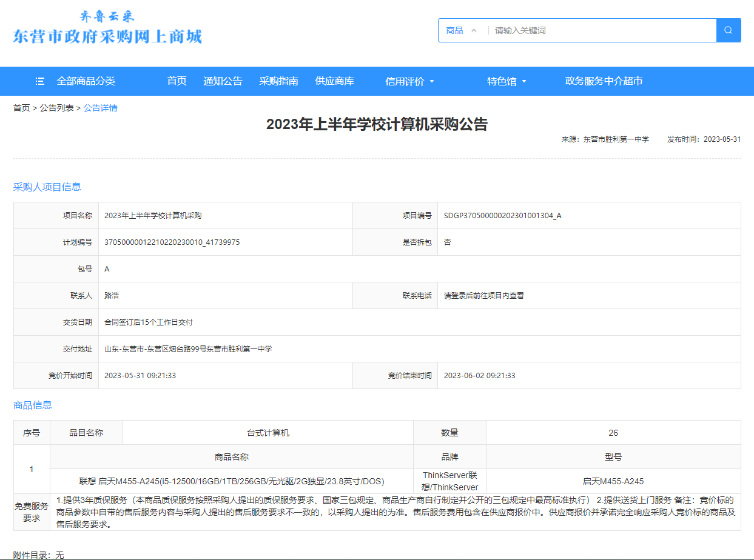Open the 商品 search type dropdown
Screen dimensions: 754x560
pyautogui.click(x=462, y=30)
